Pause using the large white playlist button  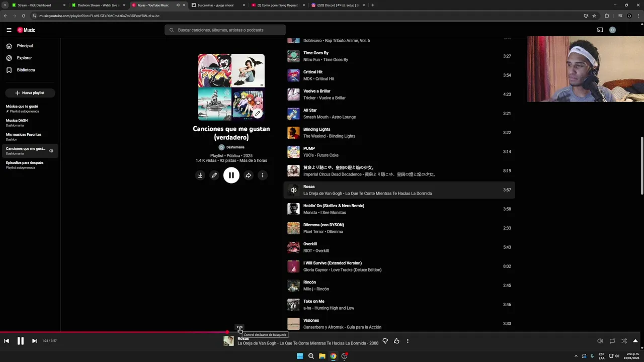[x=231, y=175]
